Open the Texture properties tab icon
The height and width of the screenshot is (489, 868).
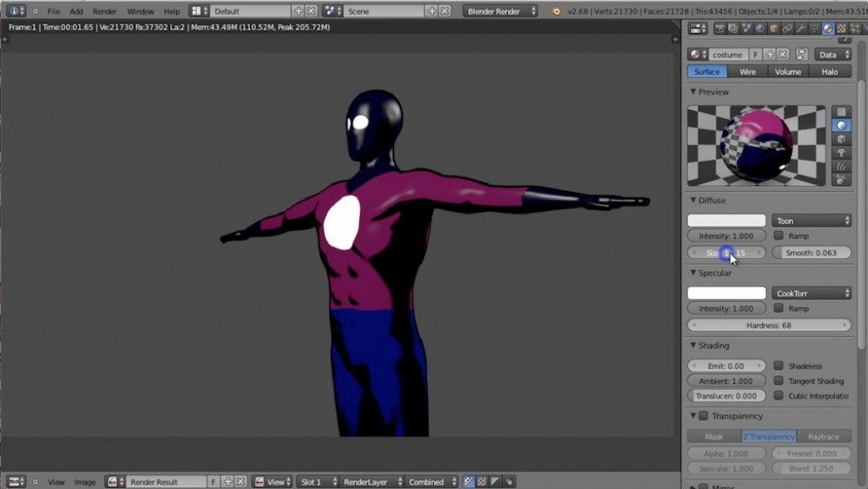click(842, 29)
